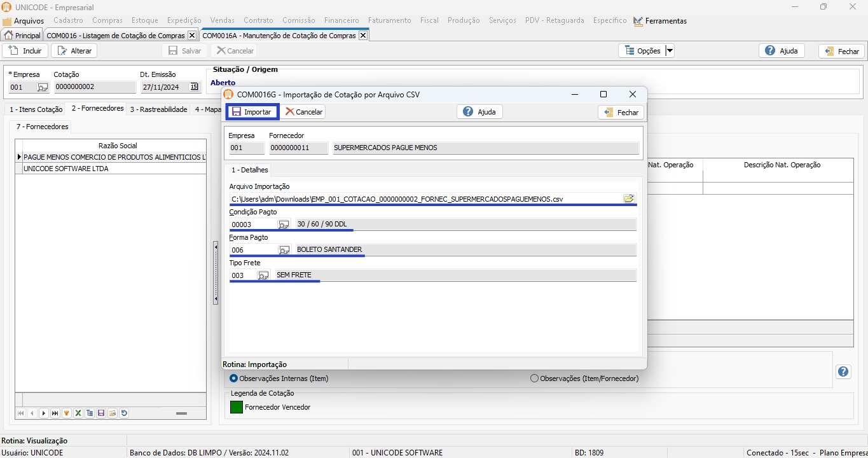The image size is (868, 458).
Task: Expand the Opções dropdown arrow
Action: (669, 51)
